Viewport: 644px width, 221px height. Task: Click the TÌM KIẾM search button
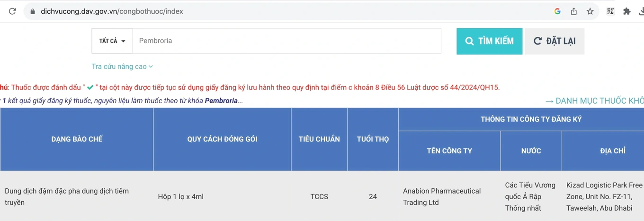tap(489, 41)
